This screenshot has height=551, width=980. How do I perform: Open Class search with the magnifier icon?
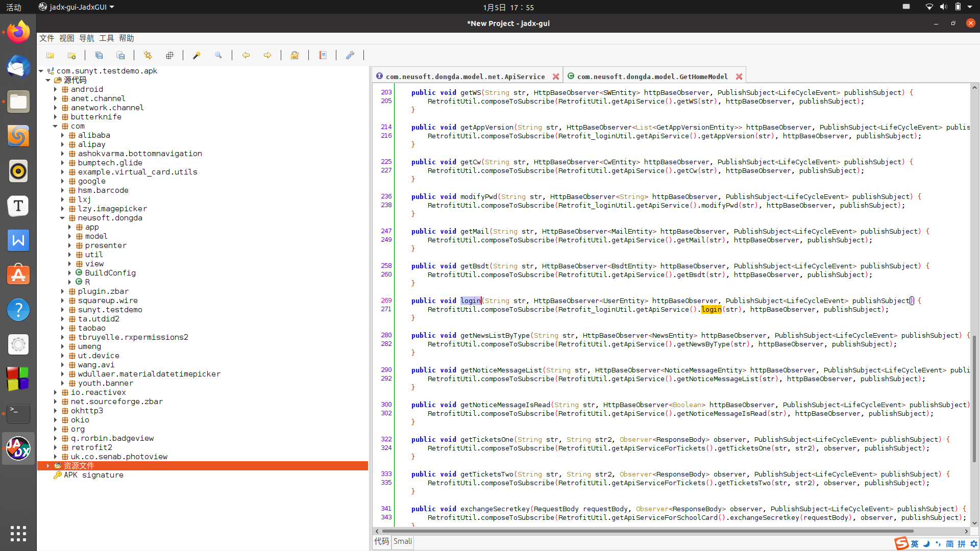[218, 55]
